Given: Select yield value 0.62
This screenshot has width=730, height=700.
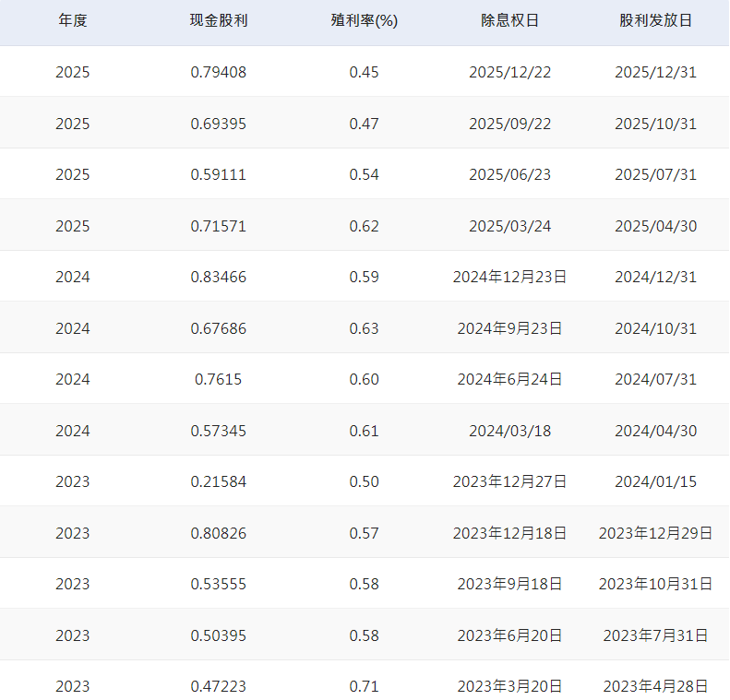Looking at the screenshot, I should 364,226.
